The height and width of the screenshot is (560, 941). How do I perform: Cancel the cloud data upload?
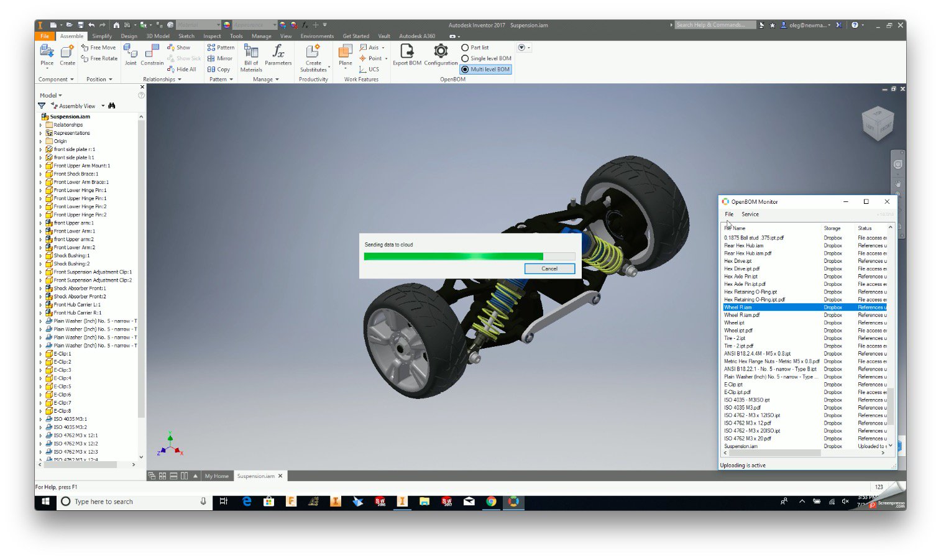[549, 269]
